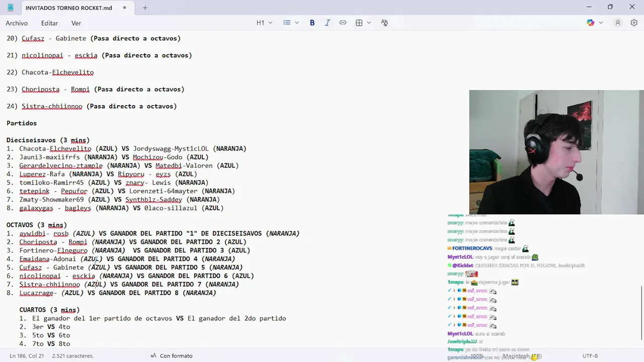
Task: Toggle italic formatting in the toolbar
Action: (328, 23)
